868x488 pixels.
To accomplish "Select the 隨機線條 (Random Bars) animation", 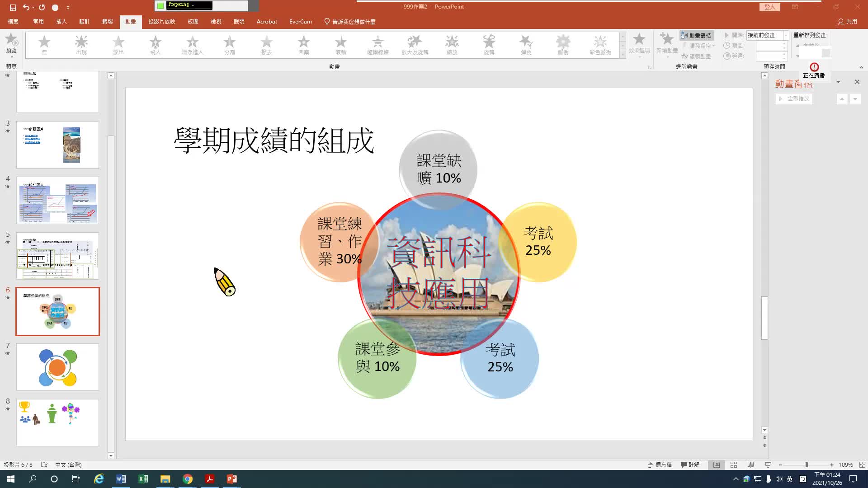I will pyautogui.click(x=378, y=45).
